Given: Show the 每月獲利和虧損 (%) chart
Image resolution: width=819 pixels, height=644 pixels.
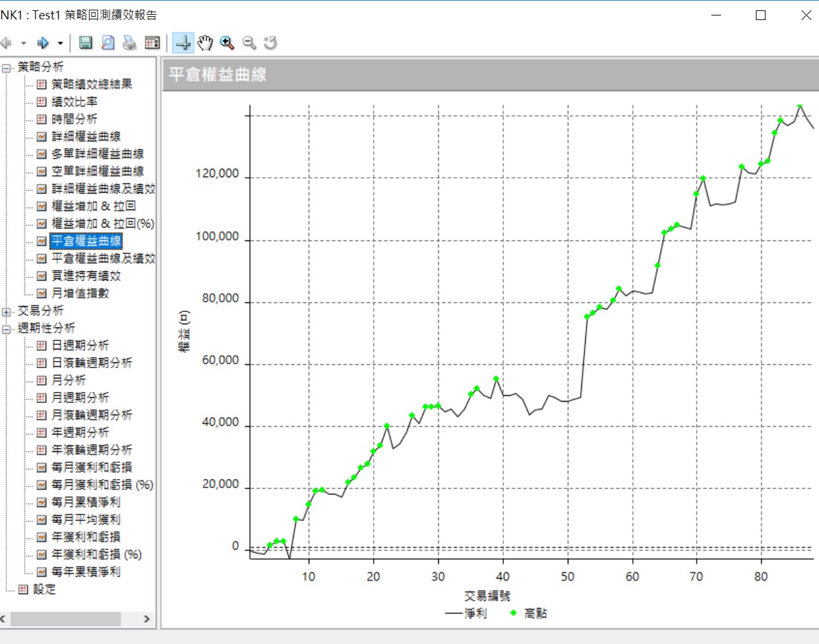Looking at the screenshot, I should (102, 484).
